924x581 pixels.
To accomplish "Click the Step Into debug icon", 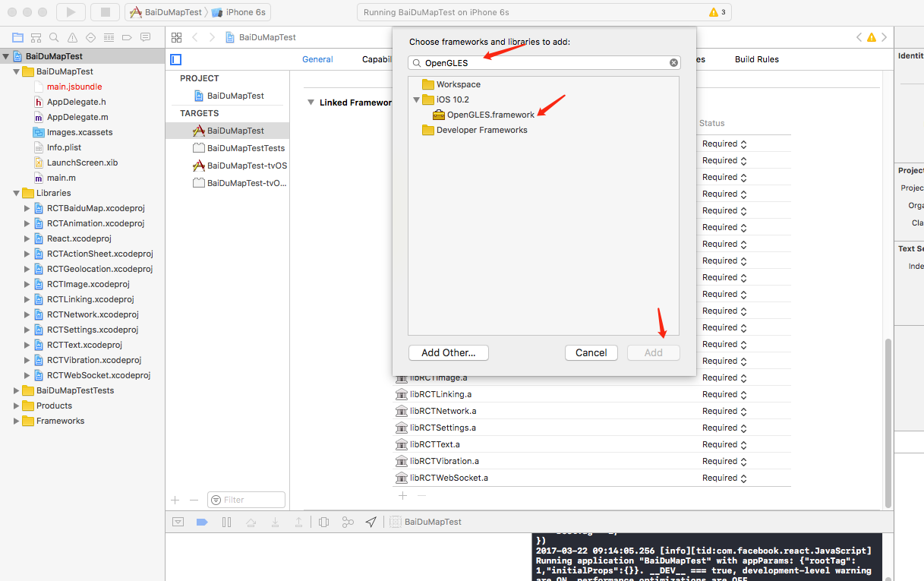I will point(275,522).
